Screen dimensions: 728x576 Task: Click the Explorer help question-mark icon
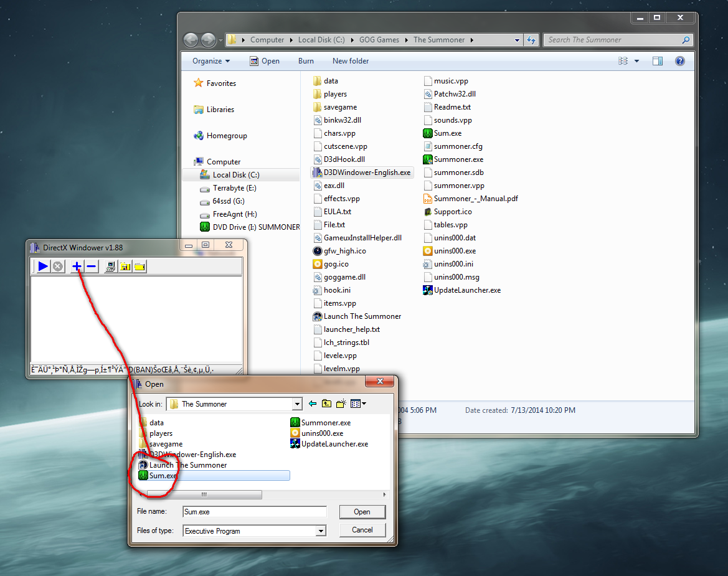coord(679,61)
